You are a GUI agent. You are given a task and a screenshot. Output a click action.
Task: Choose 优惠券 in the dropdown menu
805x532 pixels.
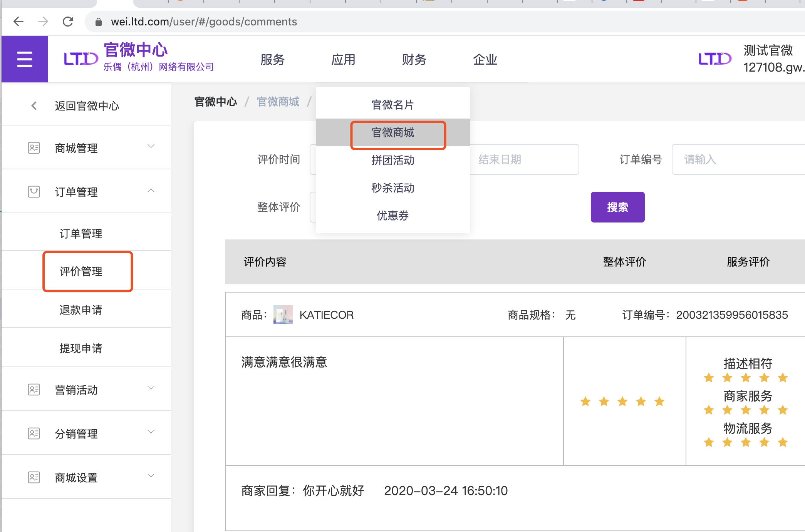pos(392,216)
